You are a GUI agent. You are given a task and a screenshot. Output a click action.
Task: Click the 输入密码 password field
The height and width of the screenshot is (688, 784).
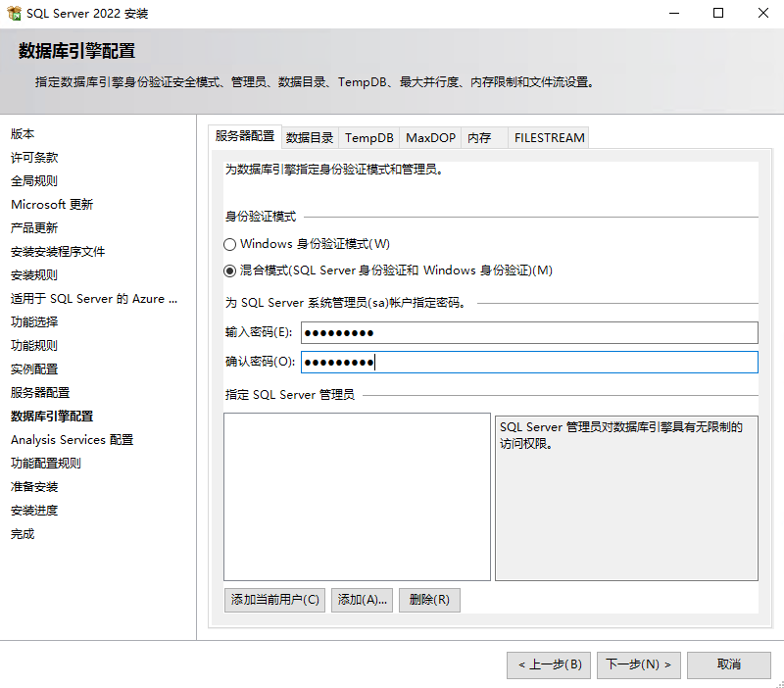tap(529, 333)
